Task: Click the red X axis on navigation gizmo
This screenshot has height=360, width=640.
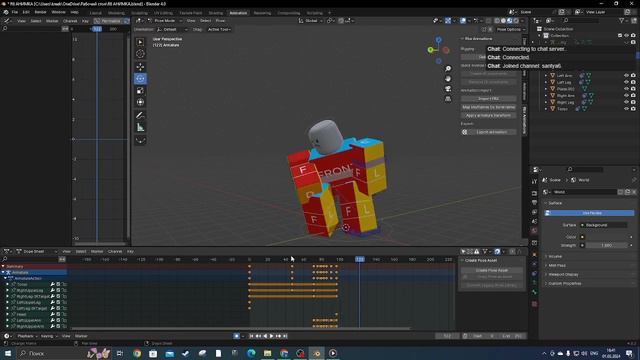Action: [x=446, y=50]
